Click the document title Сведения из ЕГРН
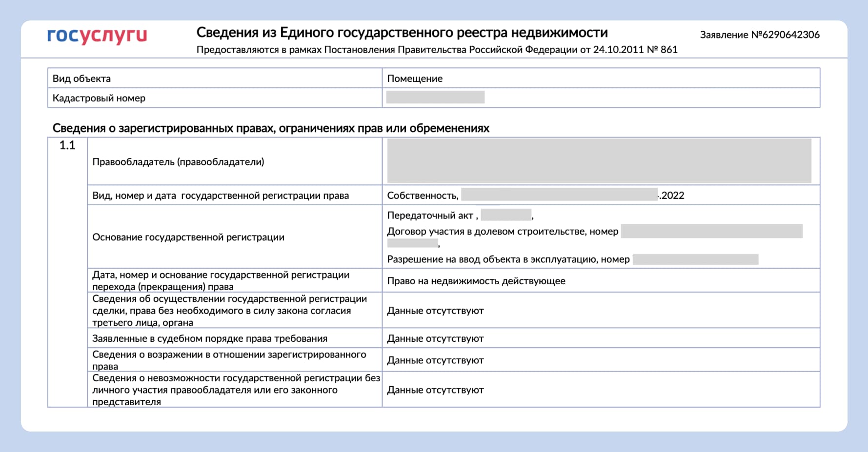This screenshot has width=868, height=452. pos(402,33)
